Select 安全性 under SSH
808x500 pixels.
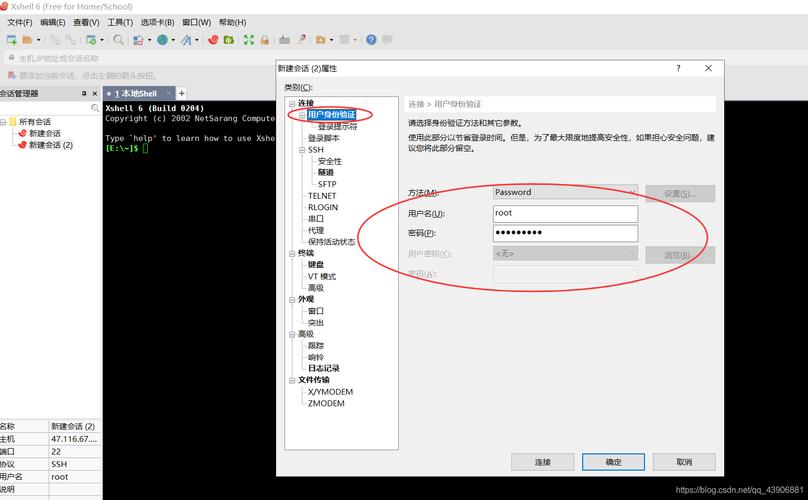[330, 161]
